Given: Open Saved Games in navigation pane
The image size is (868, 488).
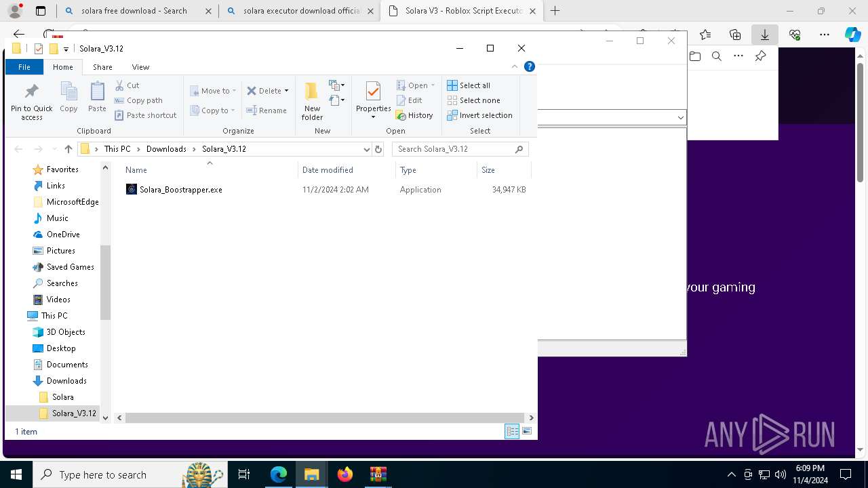Looking at the screenshot, I should click(70, 267).
